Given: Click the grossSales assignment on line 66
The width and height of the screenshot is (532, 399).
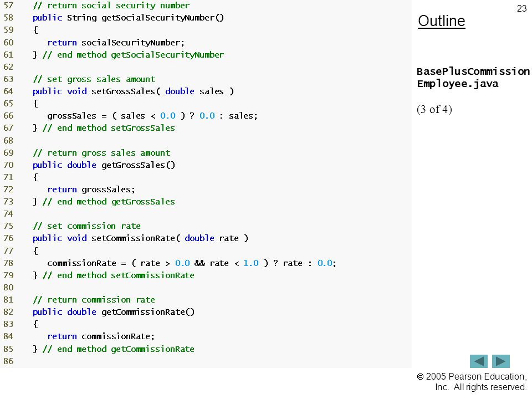Looking at the screenshot, I should coord(152,116).
